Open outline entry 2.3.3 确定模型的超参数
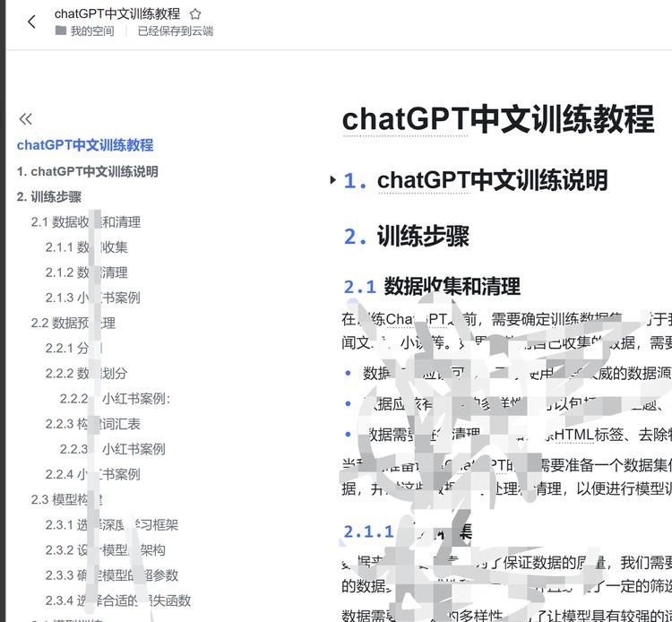This screenshot has height=622, width=672. click(x=112, y=575)
